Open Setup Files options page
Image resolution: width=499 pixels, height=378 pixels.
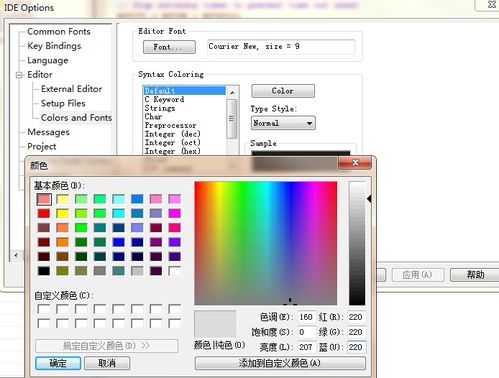click(x=63, y=103)
